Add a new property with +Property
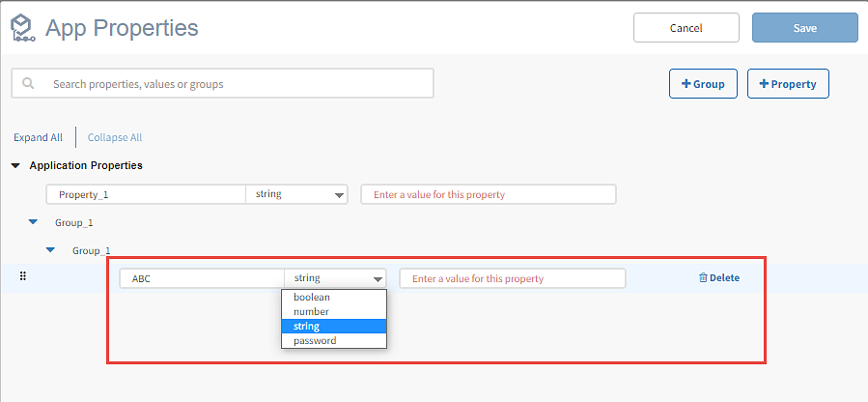 tap(788, 84)
